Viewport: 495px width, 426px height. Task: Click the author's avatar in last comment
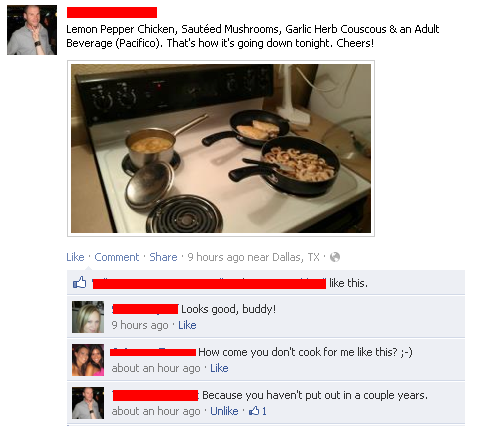click(88, 403)
